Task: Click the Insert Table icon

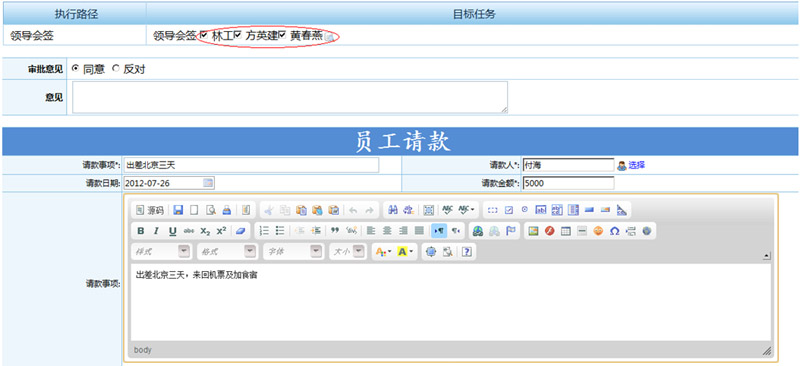Action: click(565, 231)
